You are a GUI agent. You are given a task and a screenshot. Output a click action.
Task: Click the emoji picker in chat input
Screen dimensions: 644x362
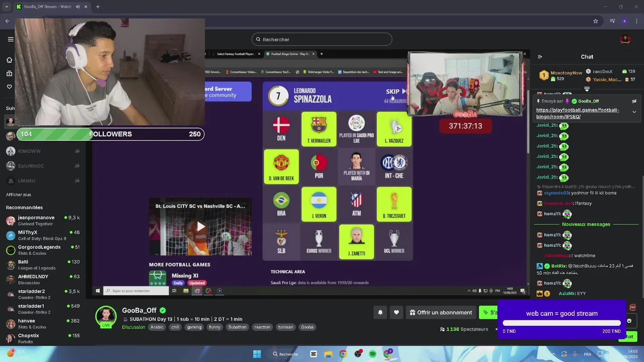point(629,321)
